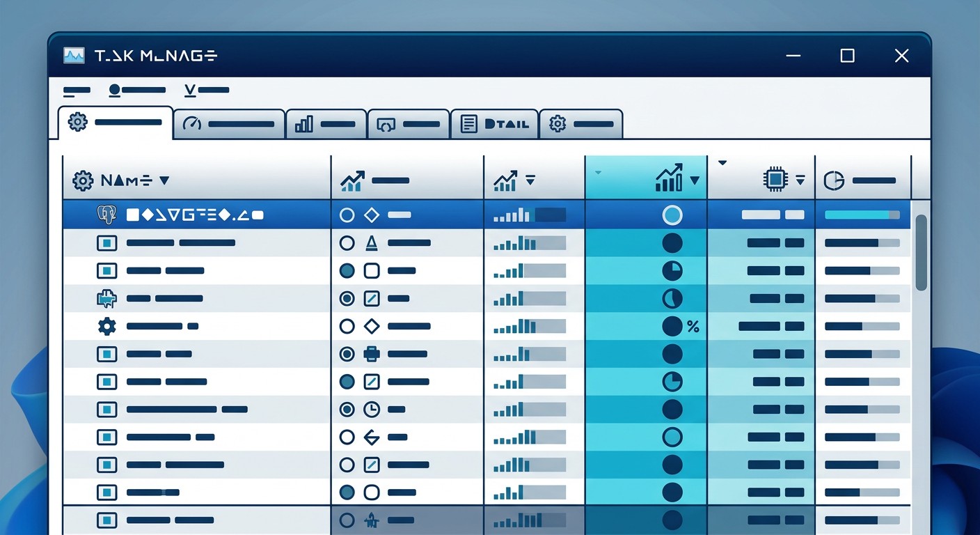Toggle the radio button beside the printer icon
Viewport: 980px width, 535px height.
347,354
